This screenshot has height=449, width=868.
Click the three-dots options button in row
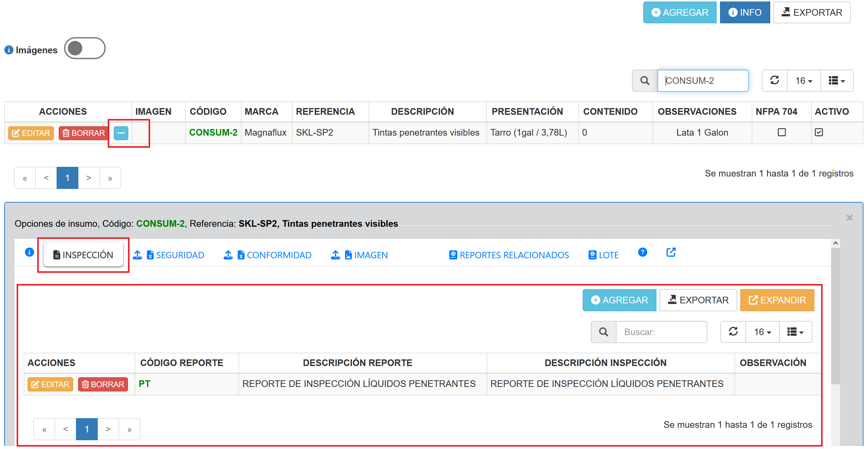tap(121, 133)
